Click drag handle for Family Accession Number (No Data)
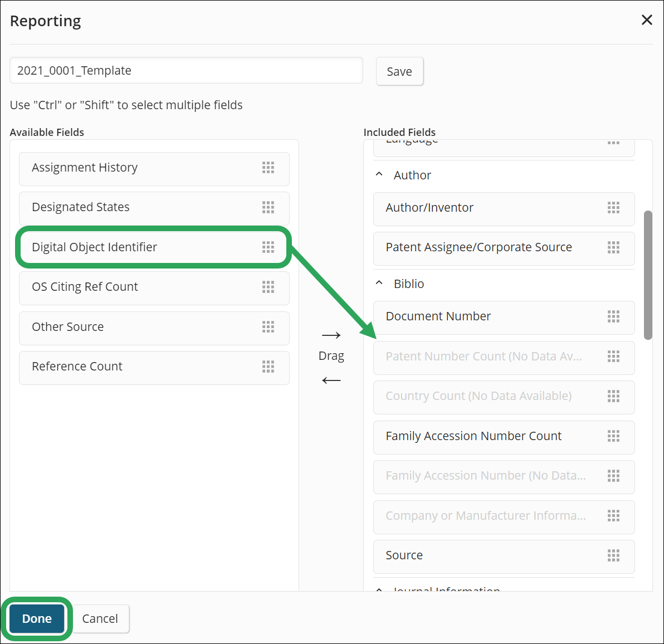Image resolution: width=664 pixels, height=644 pixels. pyautogui.click(x=614, y=476)
